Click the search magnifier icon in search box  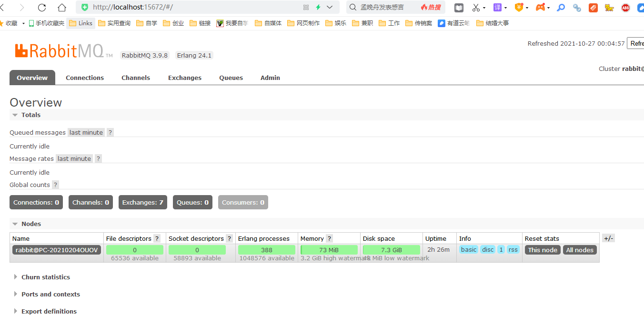353,7
